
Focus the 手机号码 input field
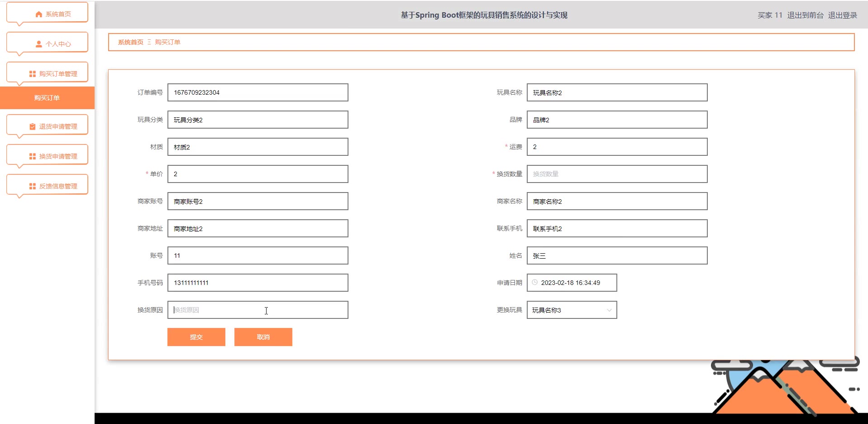point(258,283)
